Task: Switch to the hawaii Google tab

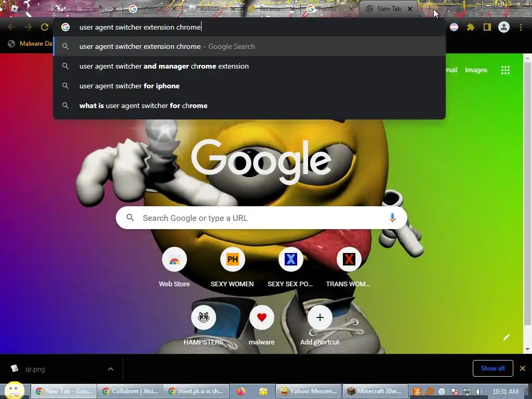Action: [329, 9]
